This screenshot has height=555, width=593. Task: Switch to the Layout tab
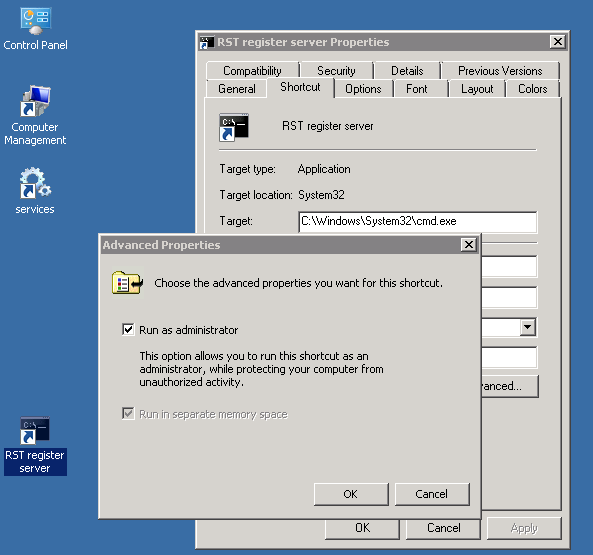(x=477, y=89)
